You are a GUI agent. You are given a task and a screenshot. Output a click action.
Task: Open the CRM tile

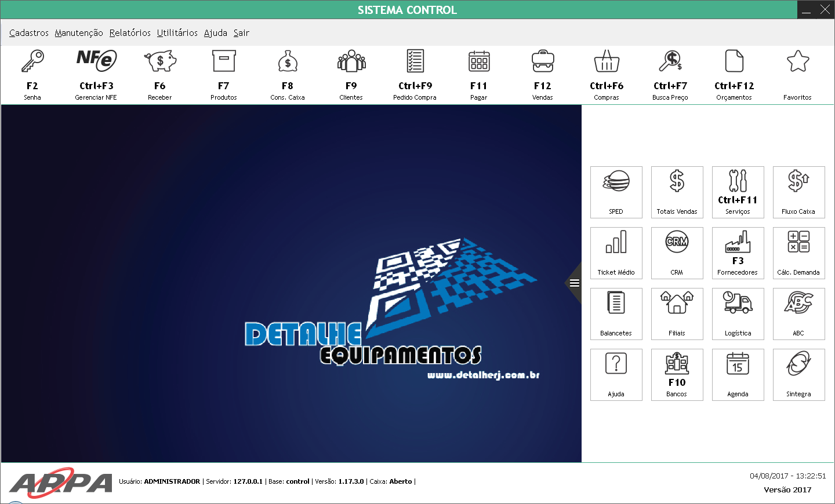[x=677, y=253]
